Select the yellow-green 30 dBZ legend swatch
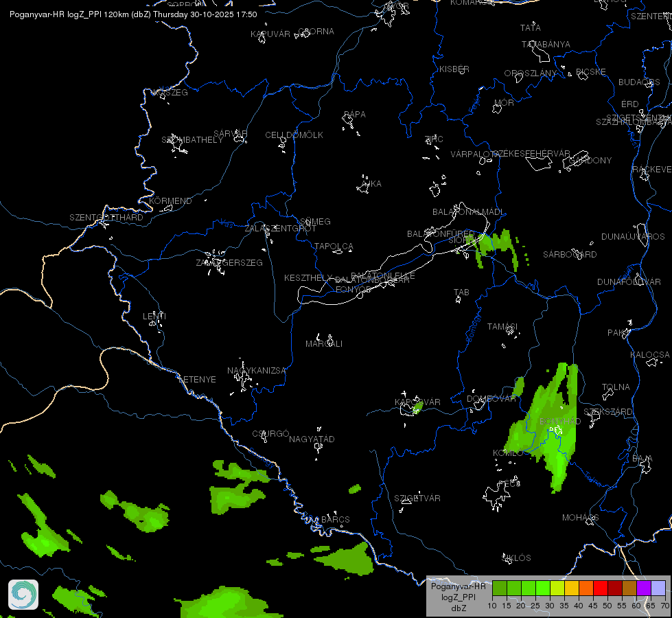The height and width of the screenshot is (618, 672). pyautogui.click(x=557, y=588)
